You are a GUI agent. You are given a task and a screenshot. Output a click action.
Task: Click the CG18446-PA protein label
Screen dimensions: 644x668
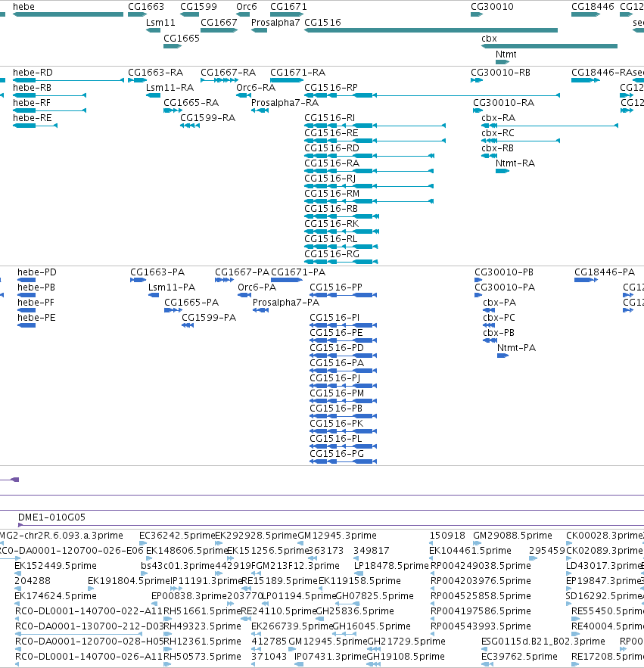(x=605, y=272)
